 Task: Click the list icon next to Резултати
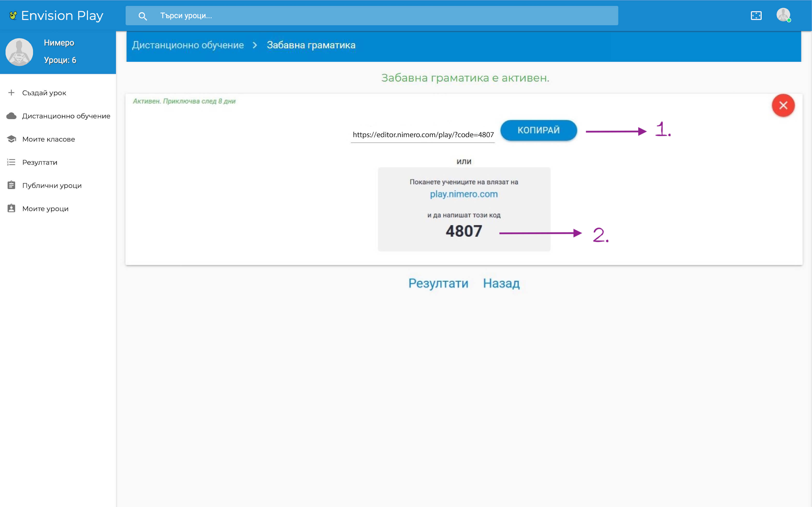11,162
